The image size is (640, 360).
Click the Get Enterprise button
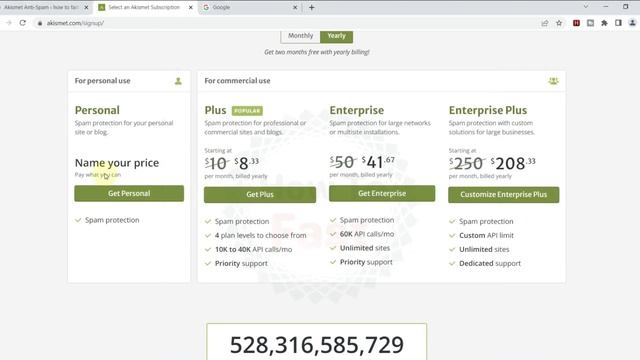coord(382,193)
